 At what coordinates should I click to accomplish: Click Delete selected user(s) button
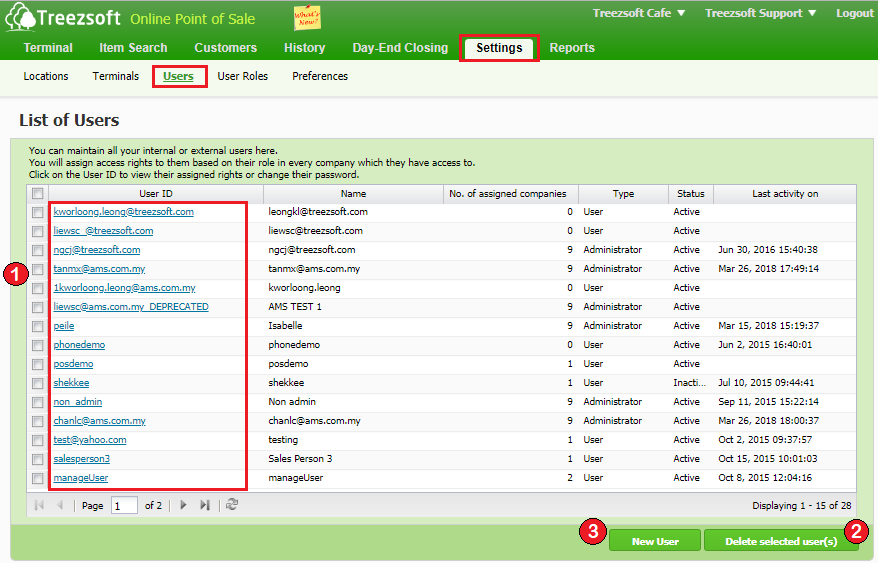click(781, 541)
